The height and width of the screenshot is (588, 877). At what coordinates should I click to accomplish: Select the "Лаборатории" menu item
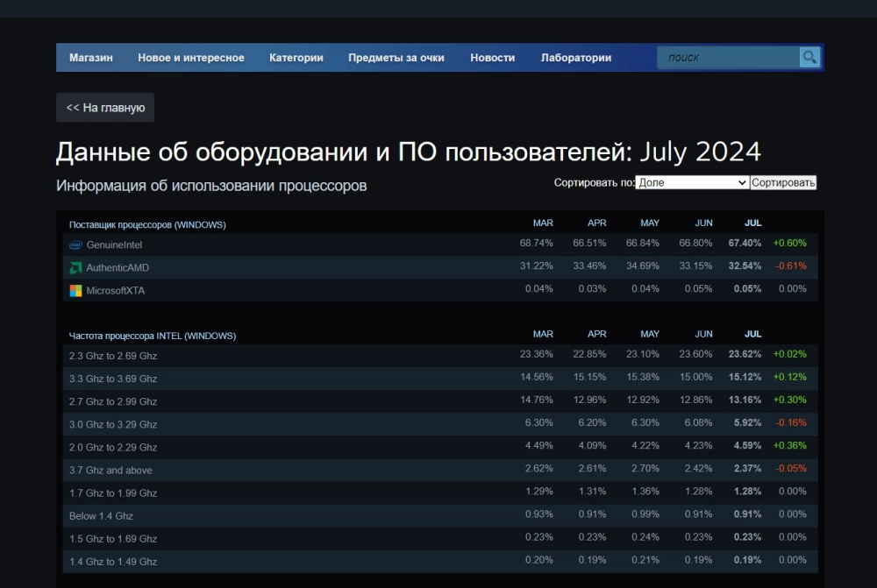point(576,58)
